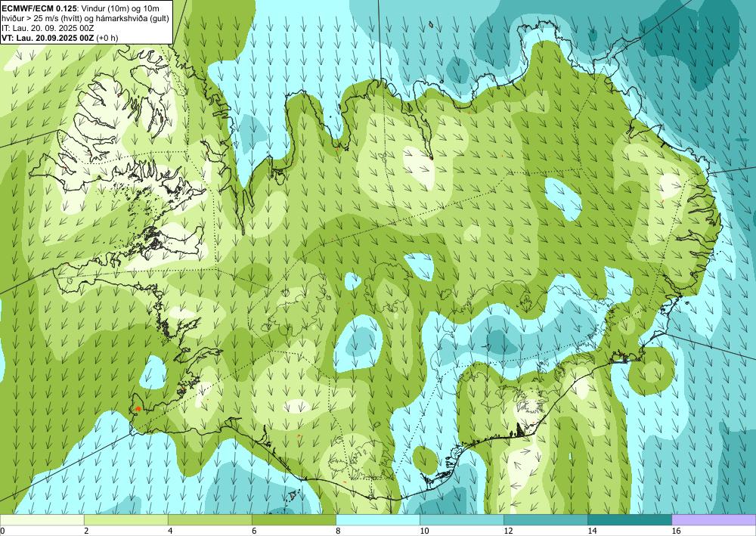
Task: Click the legend value "2"
Action: coord(86,531)
